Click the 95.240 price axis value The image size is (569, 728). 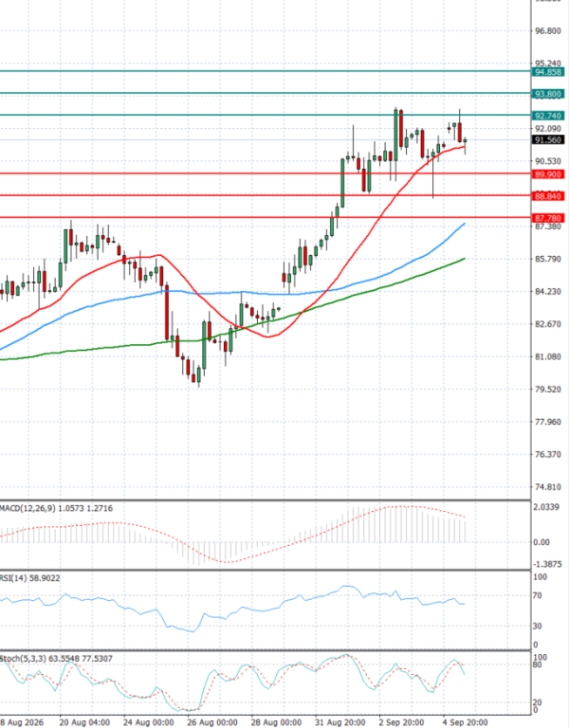[548, 64]
